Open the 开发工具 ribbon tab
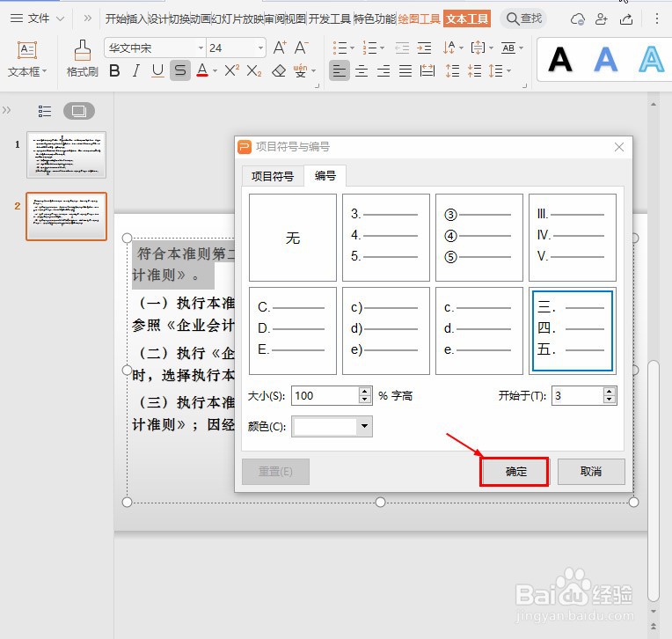The image size is (672, 639). 330,18
